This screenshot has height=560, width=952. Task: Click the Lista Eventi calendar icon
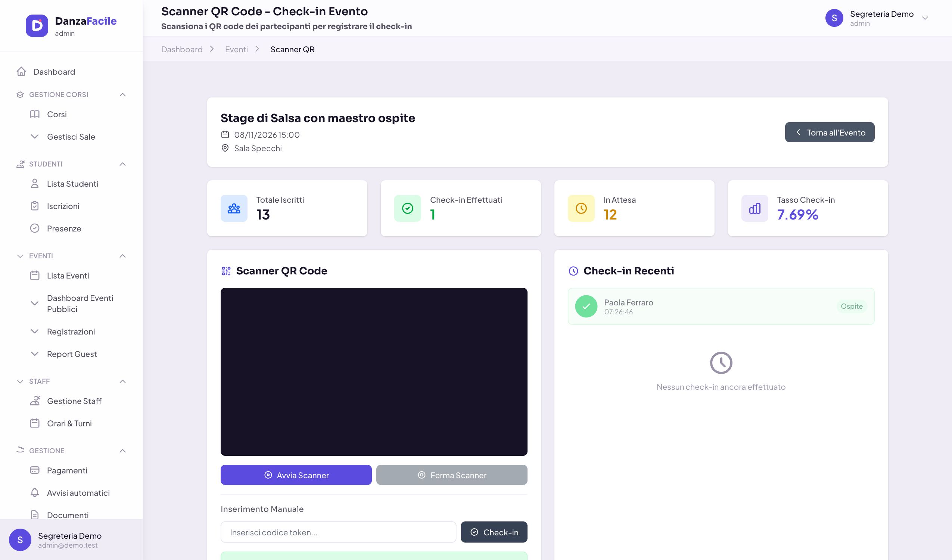(35, 276)
